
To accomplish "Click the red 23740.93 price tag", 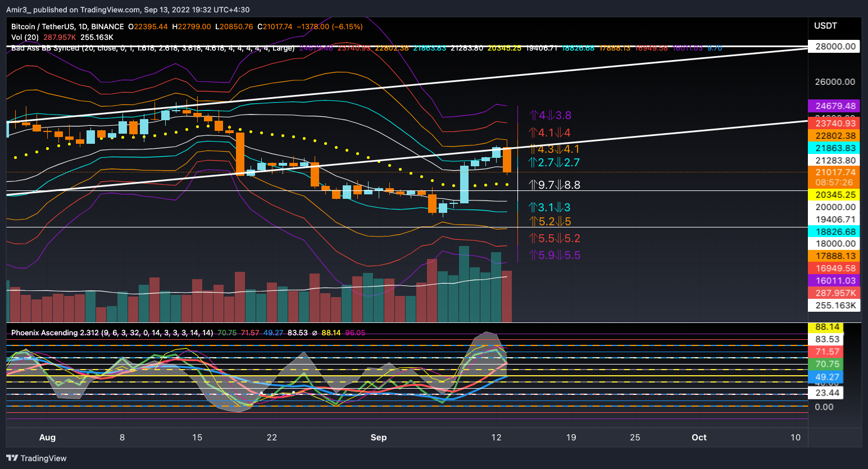I will coord(835,124).
